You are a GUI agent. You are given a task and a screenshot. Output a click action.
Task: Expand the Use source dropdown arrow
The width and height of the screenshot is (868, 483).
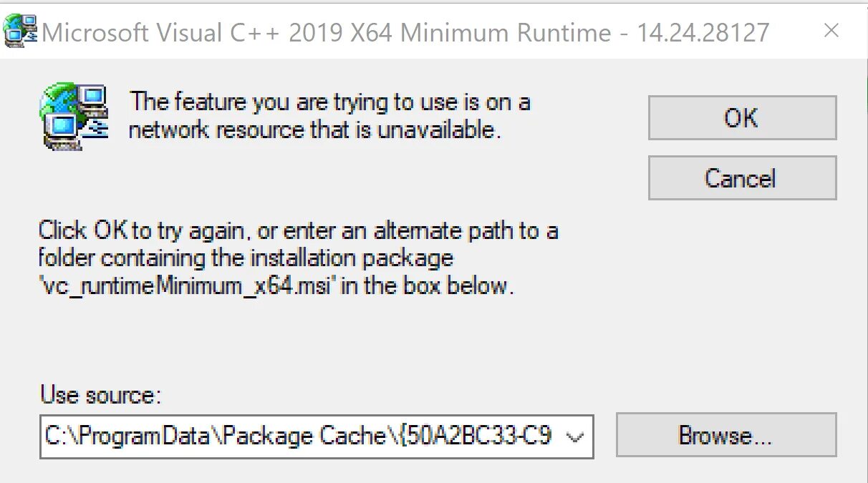[574, 436]
